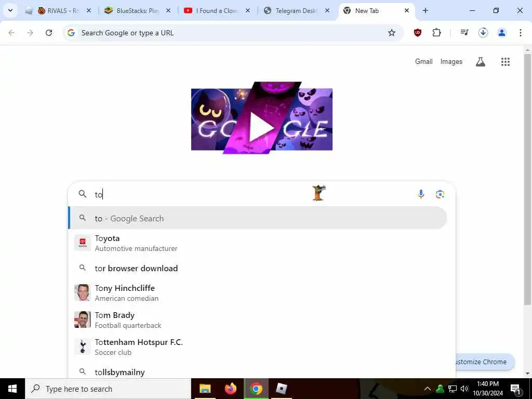Open the Windows notification center
532x399 pixels.
[x=516, y=389]
